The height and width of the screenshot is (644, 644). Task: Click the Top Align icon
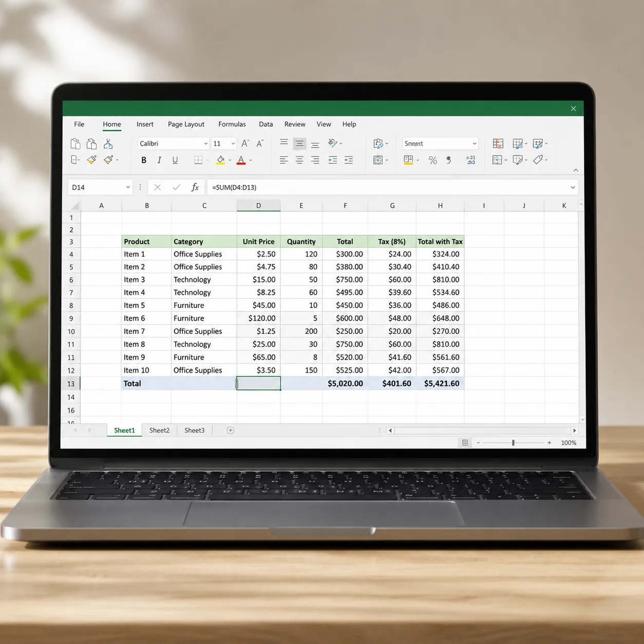coord(283,143)
